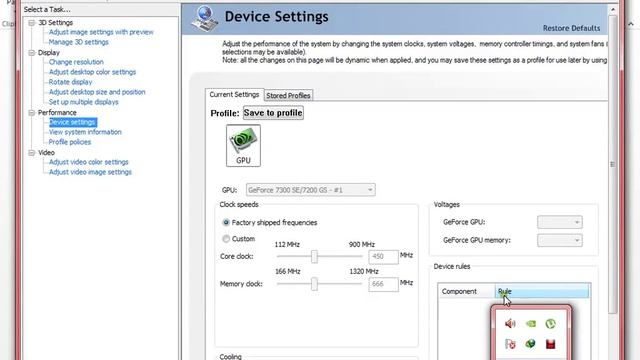Click the Performance tree label
The image size is (640, 360).
pos(57,113)
